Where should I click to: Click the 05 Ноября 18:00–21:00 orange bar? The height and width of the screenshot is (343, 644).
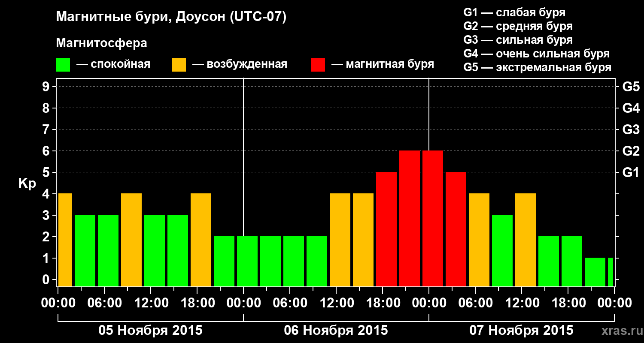pyautogui.click(x=201, y=240)
